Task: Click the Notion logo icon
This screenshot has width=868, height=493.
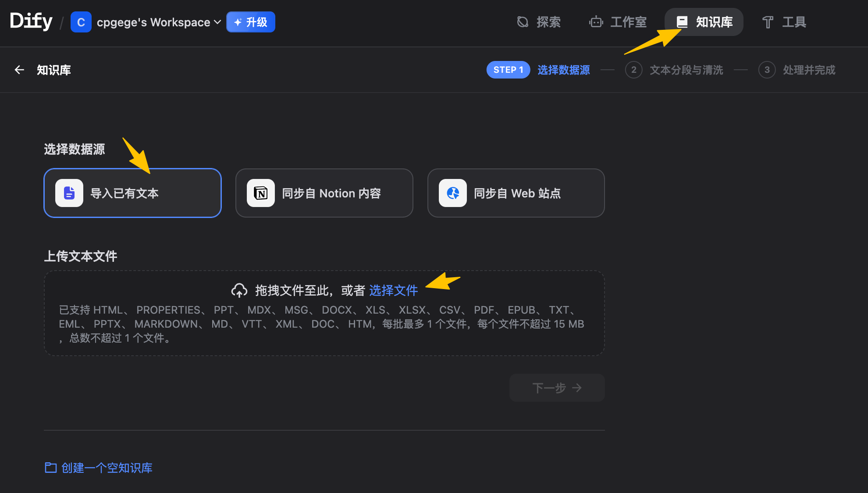Action: (x=261, y=193)
